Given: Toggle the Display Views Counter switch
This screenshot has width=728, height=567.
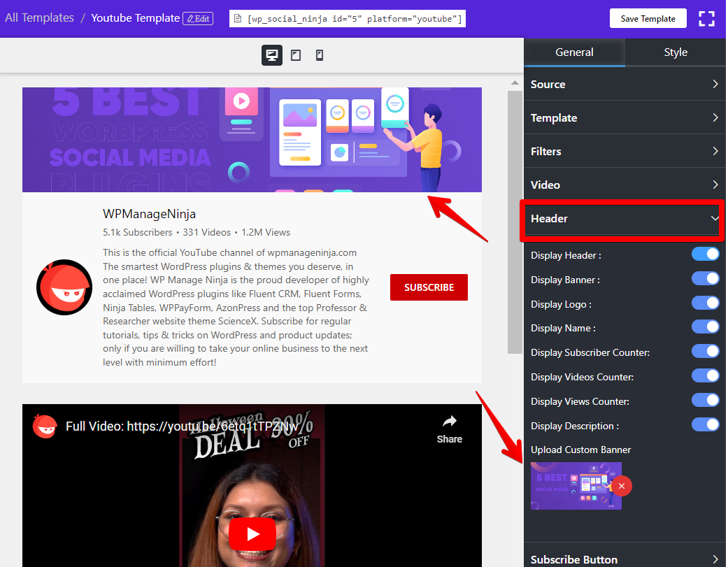Looking at the screenshot, I should [705, 400].
